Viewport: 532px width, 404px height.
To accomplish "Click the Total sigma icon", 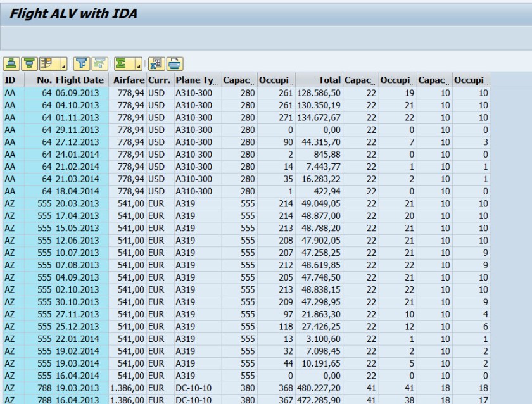I will pos(119,63).
